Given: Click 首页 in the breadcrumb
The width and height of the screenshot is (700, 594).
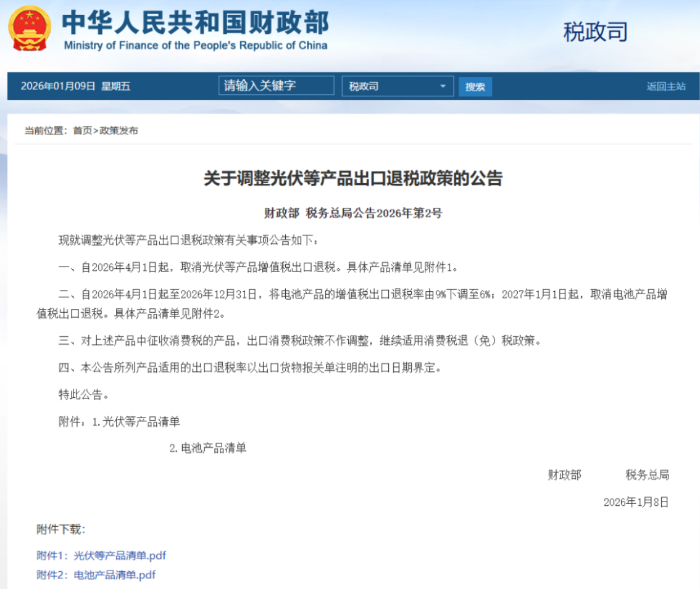Looking at the screenshot, I should pyautogui.click(x=82, y=131).
